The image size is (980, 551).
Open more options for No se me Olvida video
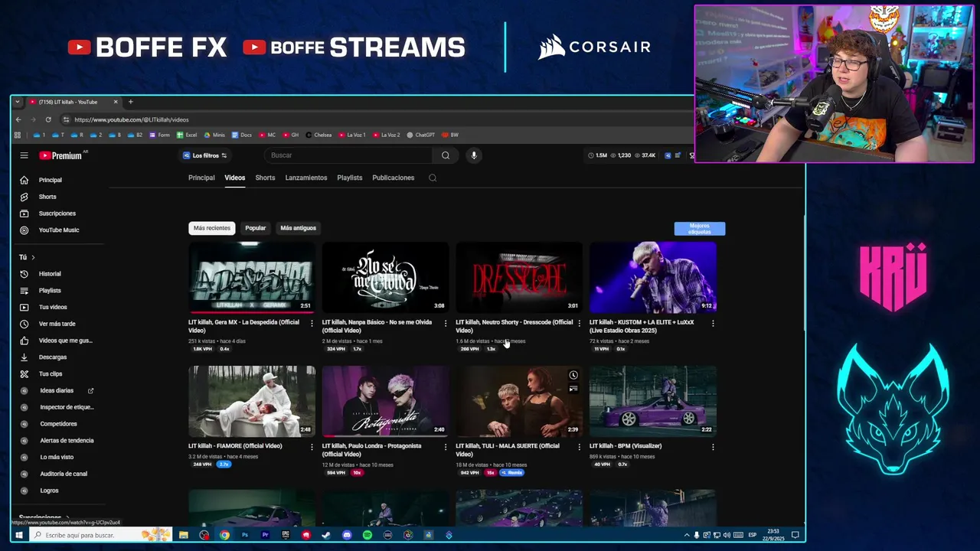coord(446,323)
